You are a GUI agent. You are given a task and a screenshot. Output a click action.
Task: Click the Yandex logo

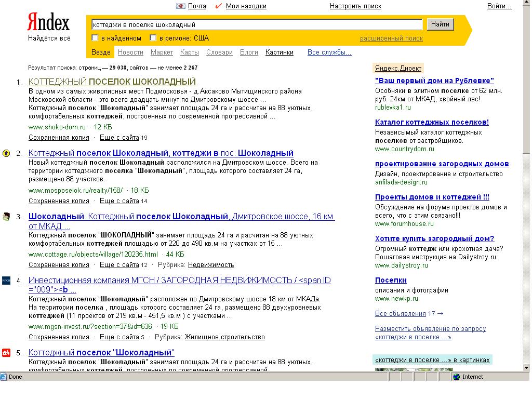pyautogui.click(x=48, y=23)
